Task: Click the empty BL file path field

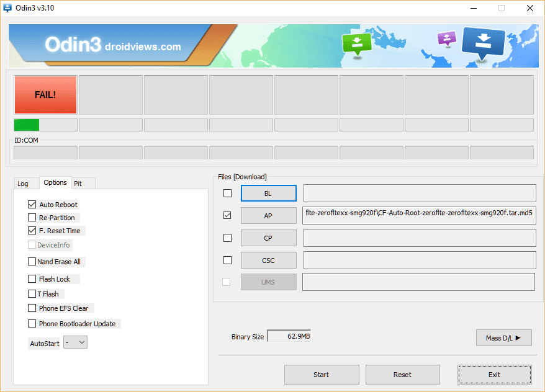Action: (420, 193)
